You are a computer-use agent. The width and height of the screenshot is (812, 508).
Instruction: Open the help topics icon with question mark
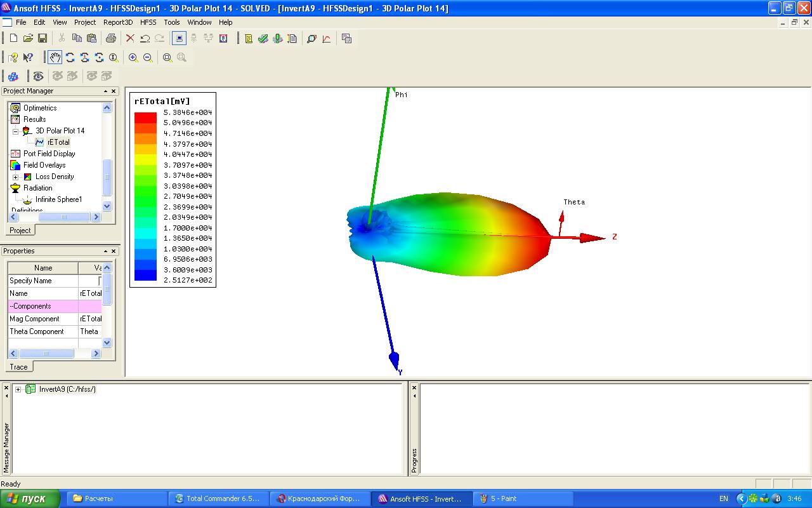13,58
